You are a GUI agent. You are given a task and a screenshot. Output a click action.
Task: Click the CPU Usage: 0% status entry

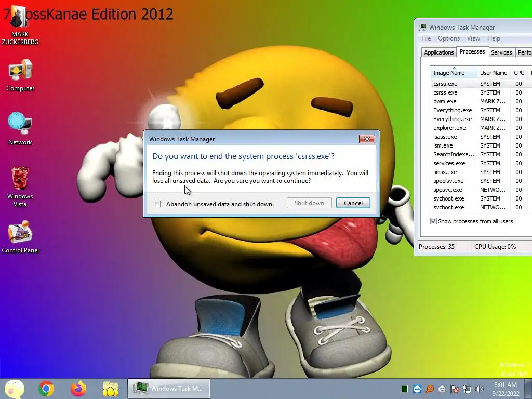pyautogui.click(x=495, y=247)
